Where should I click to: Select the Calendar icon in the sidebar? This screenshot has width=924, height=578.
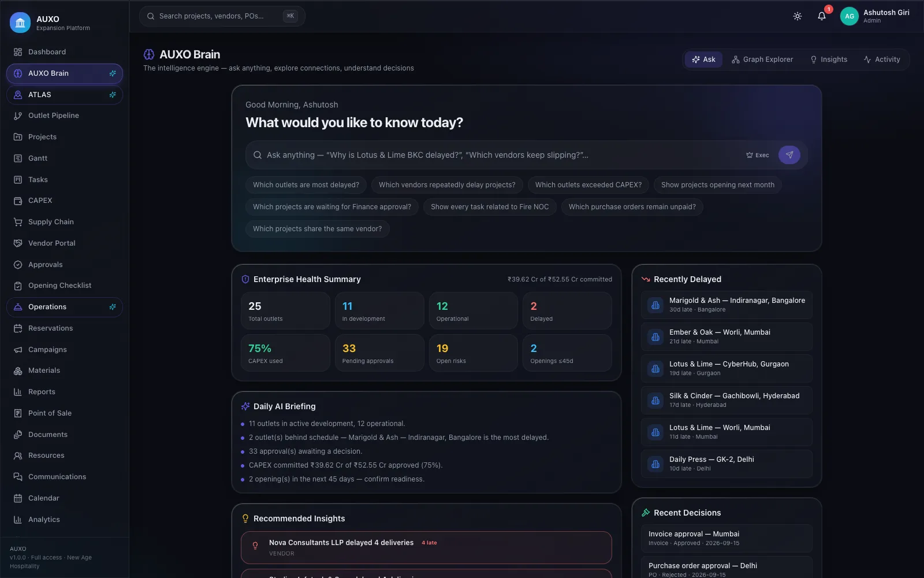click(x=18, y=498)
